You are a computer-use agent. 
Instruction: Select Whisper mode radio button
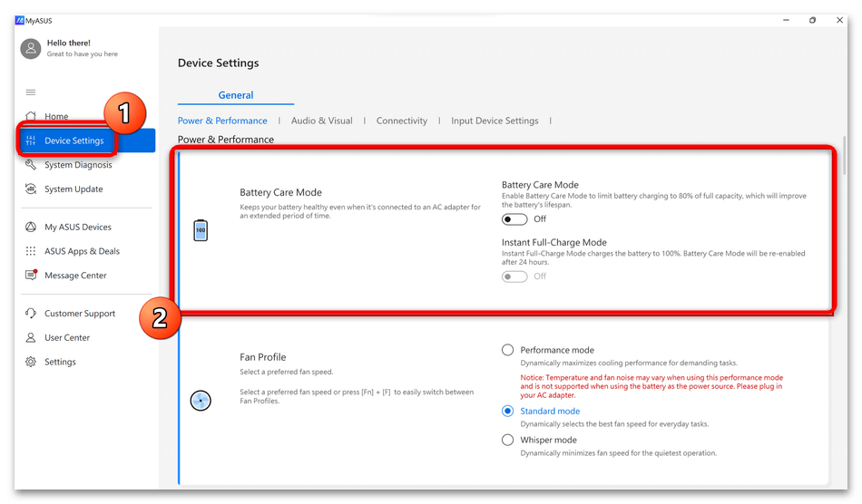pos(507,440)
